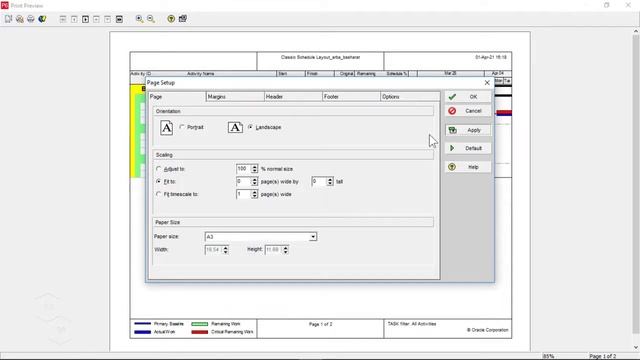Step the pages tall spinner
This screenshot has height=360, width=640.
[330, 182]
